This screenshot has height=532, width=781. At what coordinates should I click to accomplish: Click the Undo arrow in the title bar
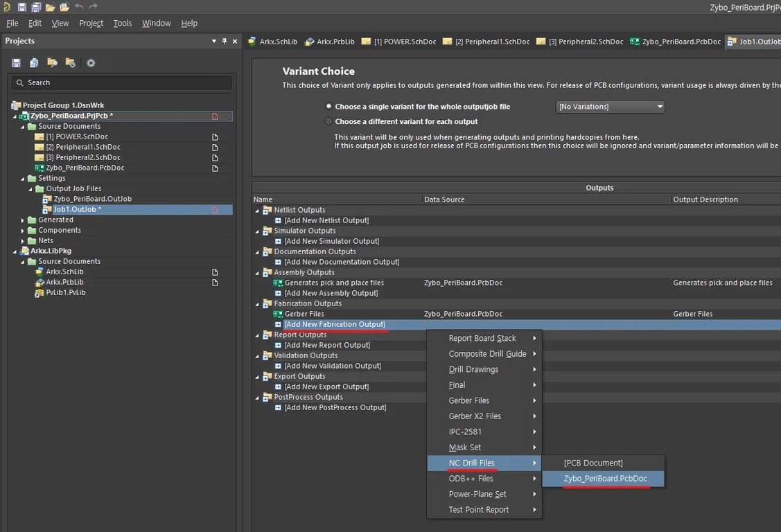79,7
